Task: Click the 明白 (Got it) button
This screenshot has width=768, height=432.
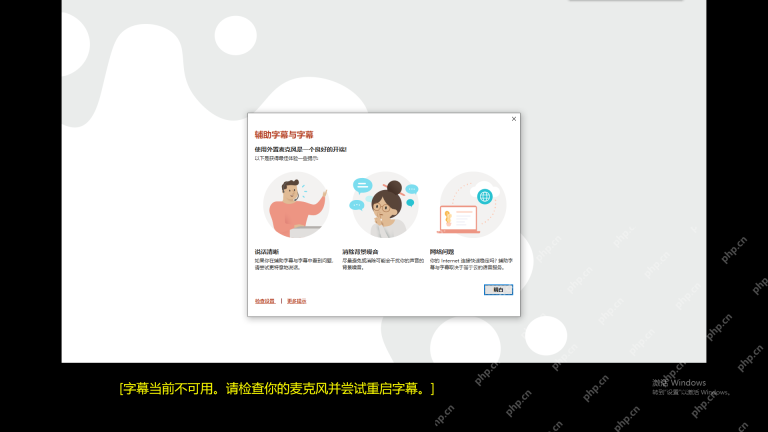Action: click(x=498, y=289)
